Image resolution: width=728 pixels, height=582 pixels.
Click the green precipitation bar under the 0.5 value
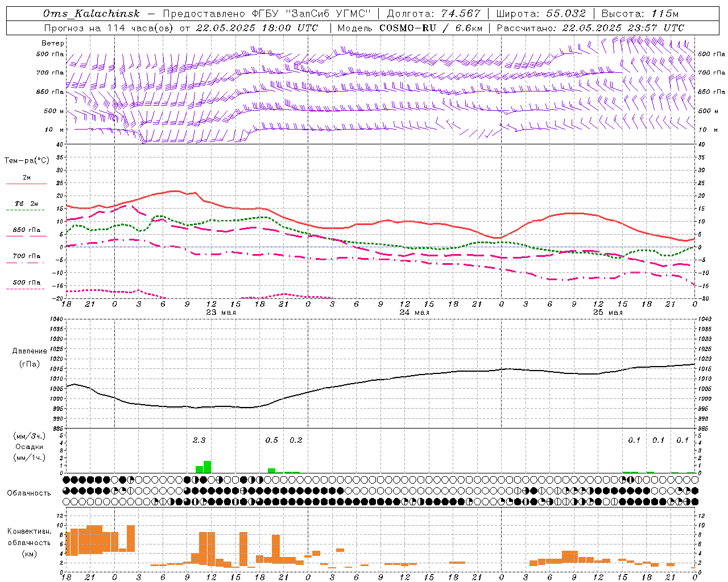(x=271, y=471)
